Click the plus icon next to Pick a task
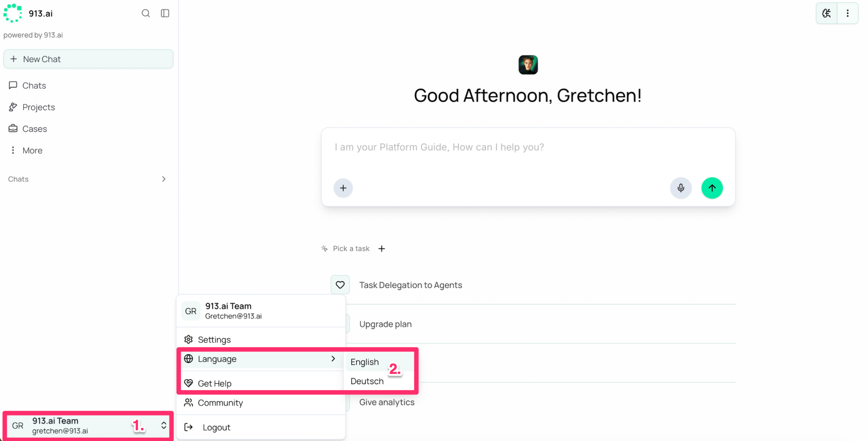Screen dimensions: 868x441 pyautogui.click(x=382, y=249)
